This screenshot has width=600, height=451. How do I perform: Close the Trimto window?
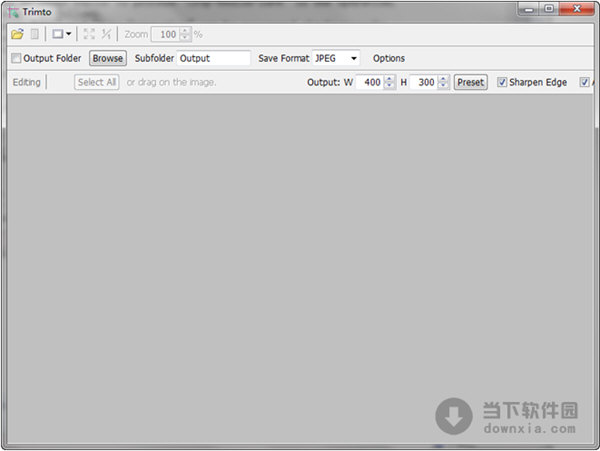point(577,9)
